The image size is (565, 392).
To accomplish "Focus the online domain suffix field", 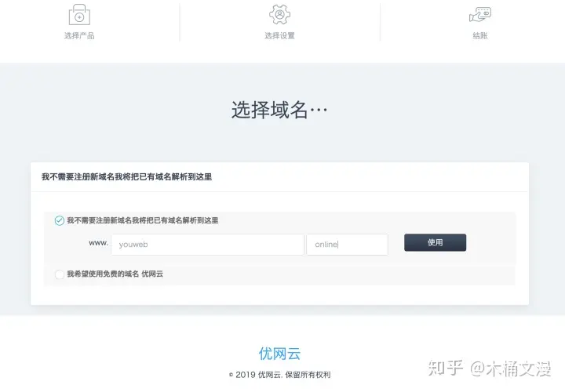I will coord(348,245).
